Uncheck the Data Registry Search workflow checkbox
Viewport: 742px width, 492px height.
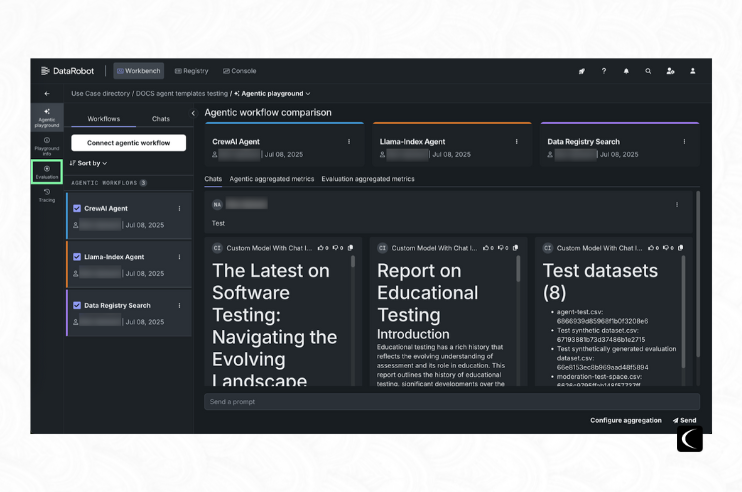(x=77, y=306)
